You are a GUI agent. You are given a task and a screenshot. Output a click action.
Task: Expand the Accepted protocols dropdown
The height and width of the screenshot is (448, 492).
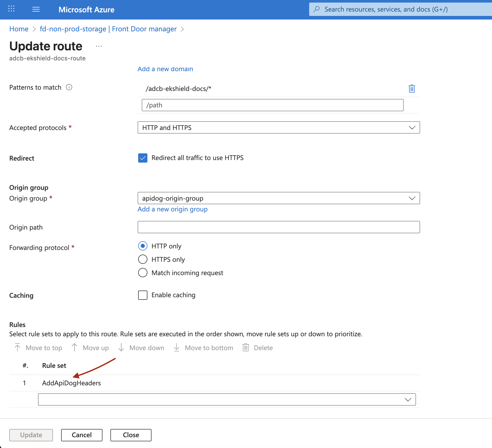point(279,128)
